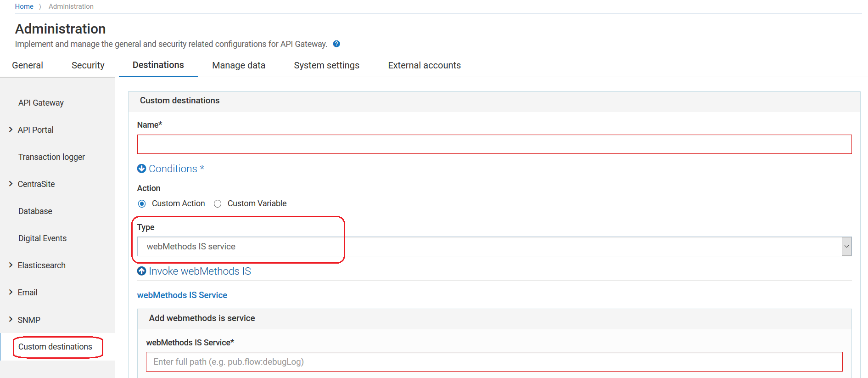Expand the Elasticsearch sidebar chevron
This screenshot has height=378, width=868.
point(11,265)
